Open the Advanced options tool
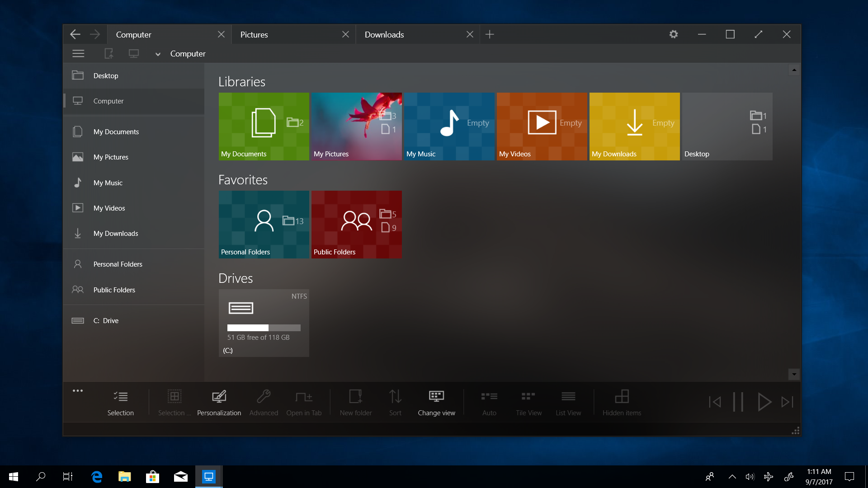Image resolution: width=868 pixels, height=488 pixels. tap(264, 402)
